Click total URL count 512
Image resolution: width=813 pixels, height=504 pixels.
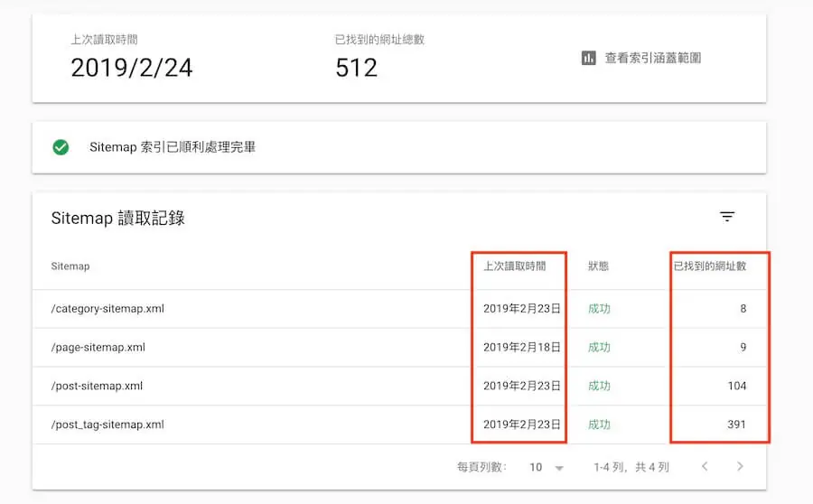[x=356, y=68]
